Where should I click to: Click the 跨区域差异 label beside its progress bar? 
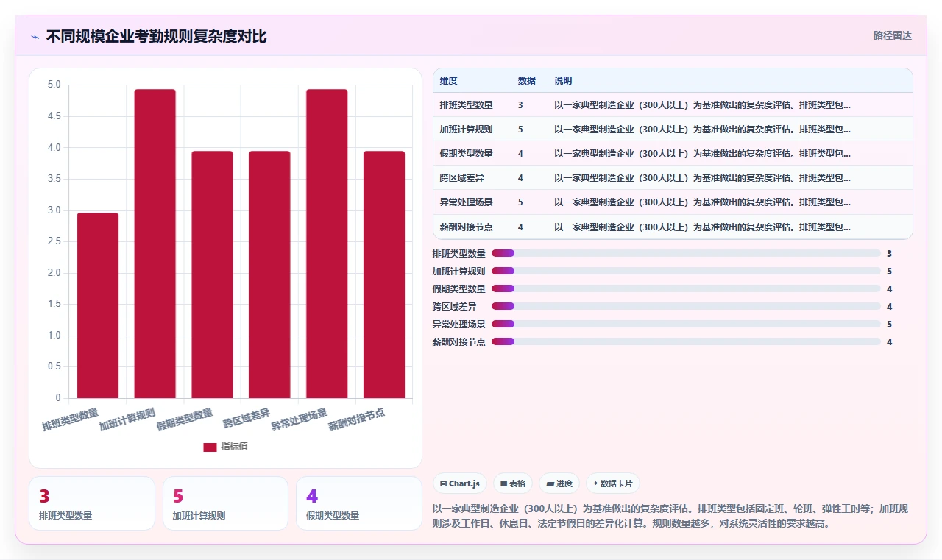pos(455,306)
